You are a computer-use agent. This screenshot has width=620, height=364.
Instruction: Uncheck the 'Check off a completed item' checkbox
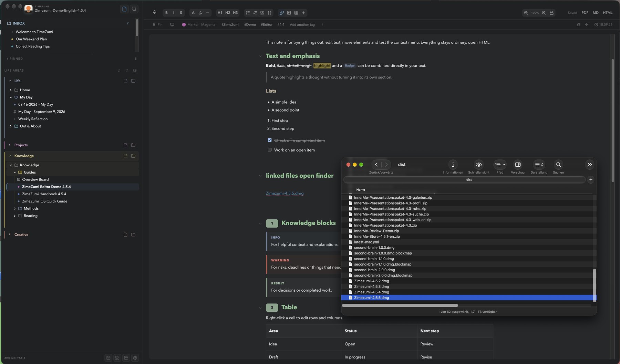270,140
